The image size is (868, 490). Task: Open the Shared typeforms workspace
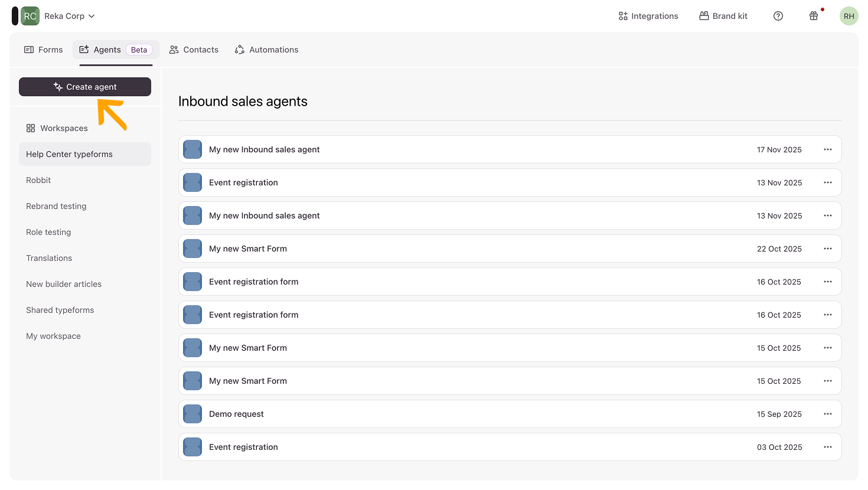point(60,310)
